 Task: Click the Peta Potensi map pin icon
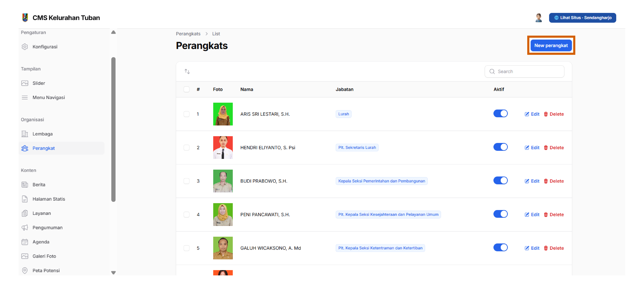[x=25, y=270]
